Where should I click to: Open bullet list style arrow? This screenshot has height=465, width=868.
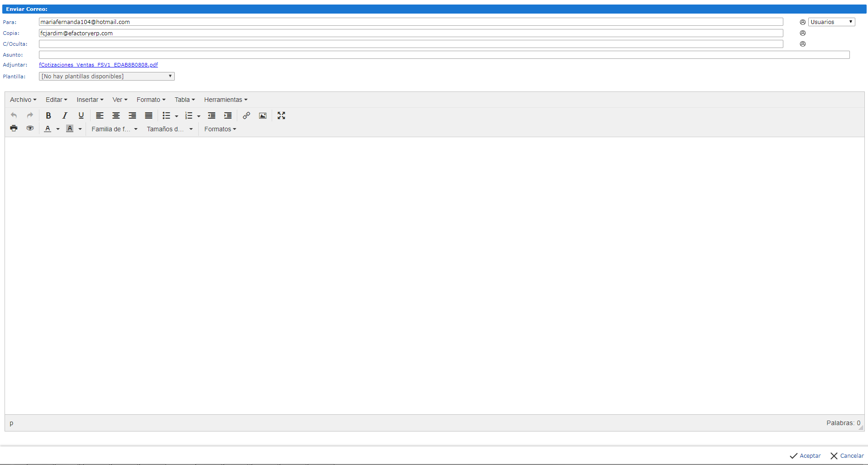[177, 116]
